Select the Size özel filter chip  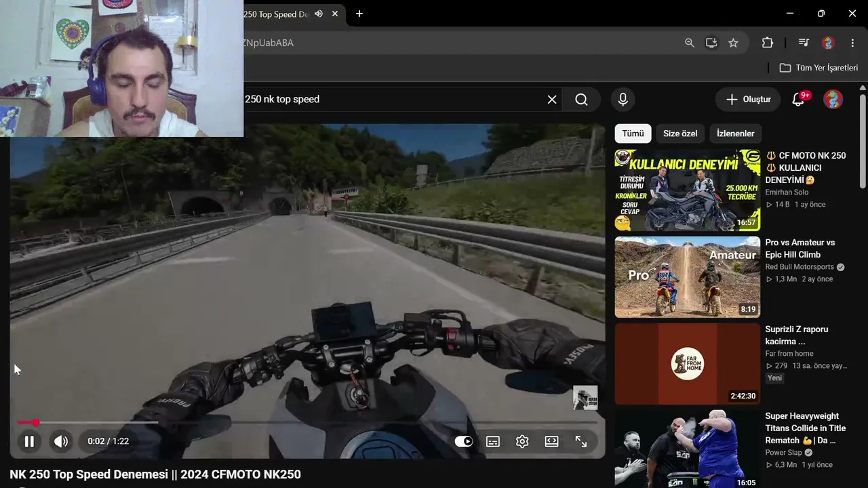[x=680, y=134]
